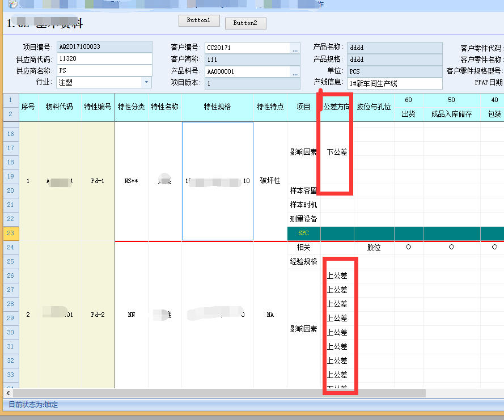Select circle marker under 包装 column
This screenshot has width=504, height=420.
click(494, 247)
